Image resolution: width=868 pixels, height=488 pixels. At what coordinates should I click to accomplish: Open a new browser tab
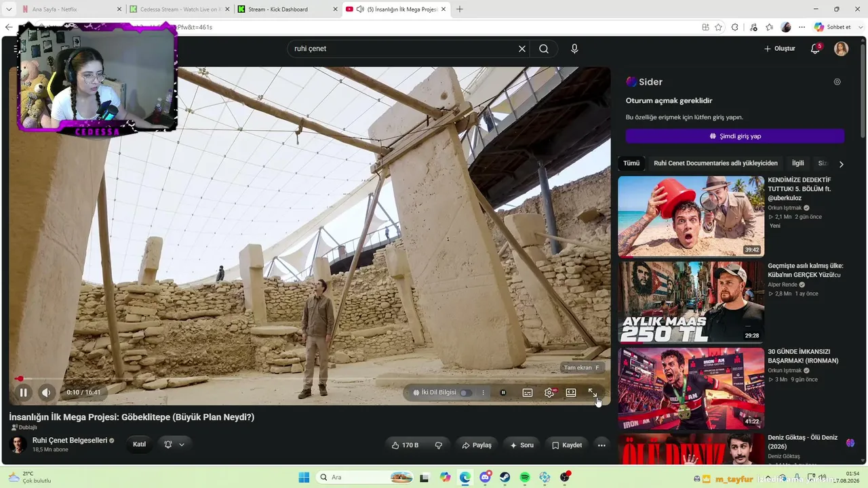460,9
